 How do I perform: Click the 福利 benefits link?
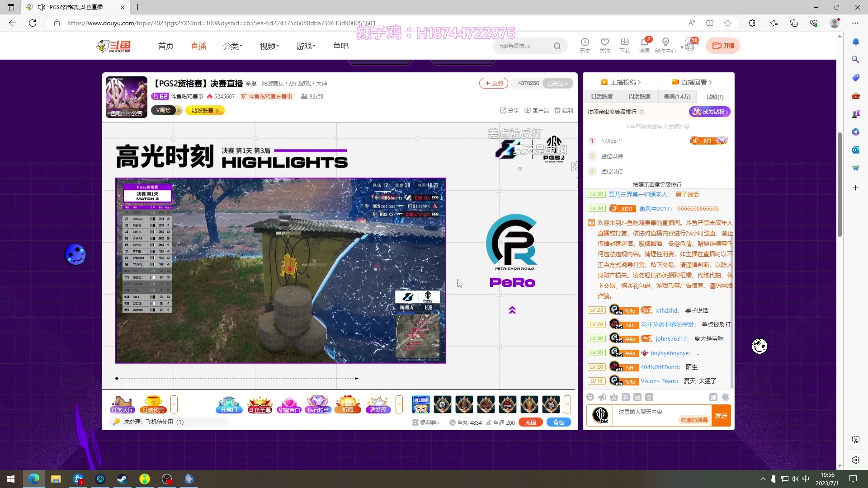click(x=564, y=110)
